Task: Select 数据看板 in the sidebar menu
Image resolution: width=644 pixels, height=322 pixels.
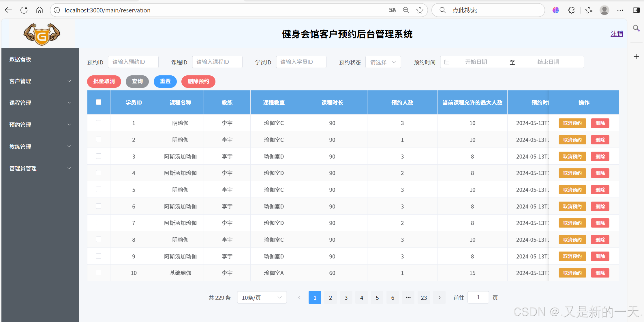Action: 20,59
